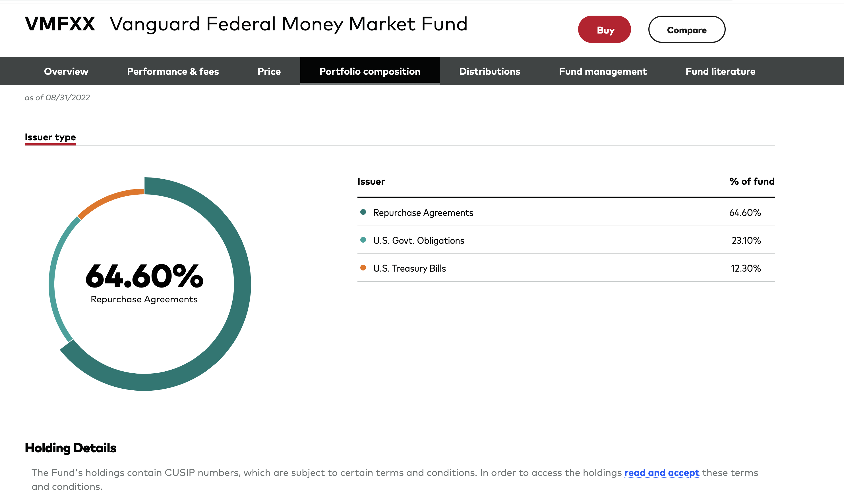Open the Overview tab
Screen dimensions: 844x504
click(66, 71)
